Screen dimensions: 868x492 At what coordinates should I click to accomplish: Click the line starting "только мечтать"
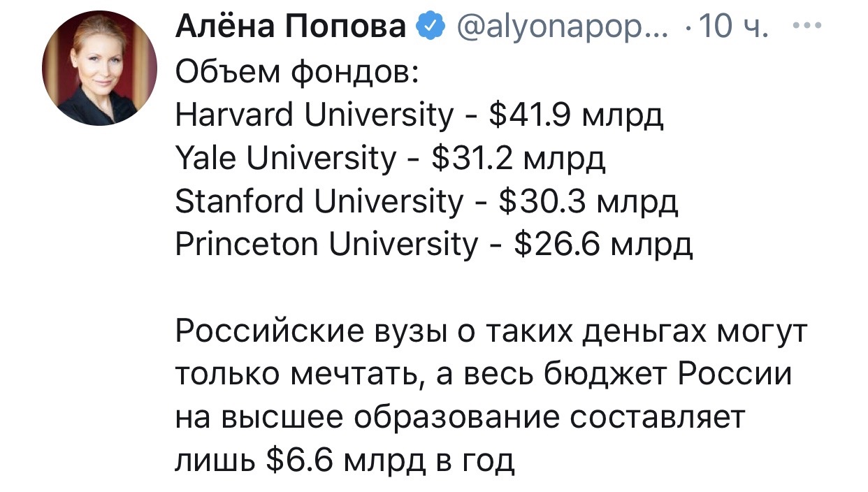tap(483, 375)
